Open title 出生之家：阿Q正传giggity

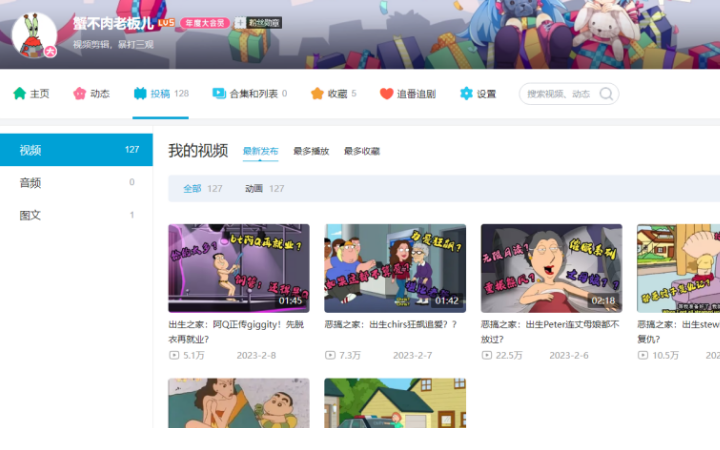(x=236, y=332)
